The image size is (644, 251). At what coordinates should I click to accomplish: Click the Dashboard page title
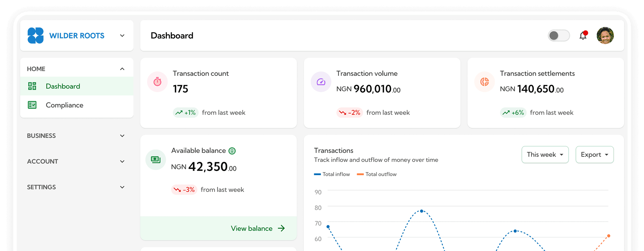pyautogui.click(x=172, y=36)
